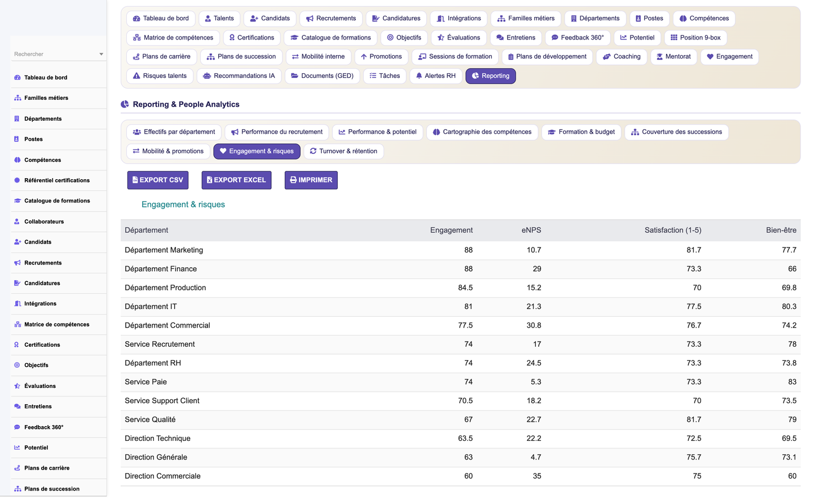
Task: Click the Certifications sidebar ribbon icon
Action: pos(17,344)
